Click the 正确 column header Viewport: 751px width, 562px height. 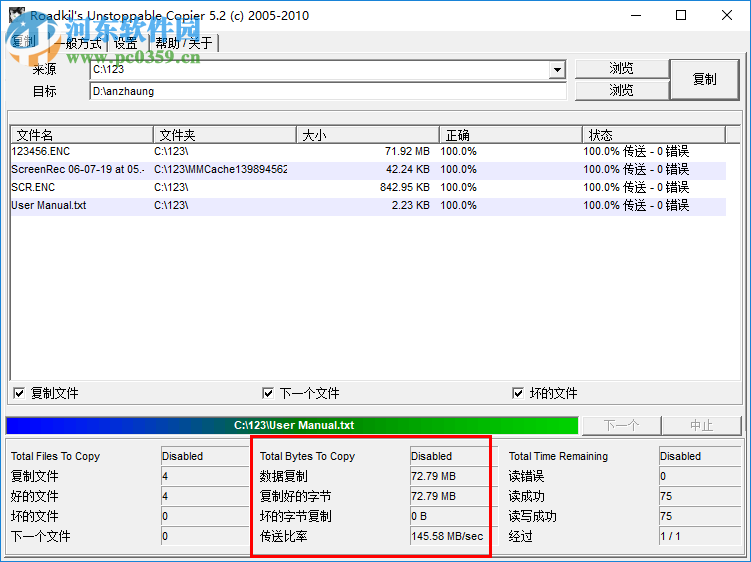[x=511, y=135]
